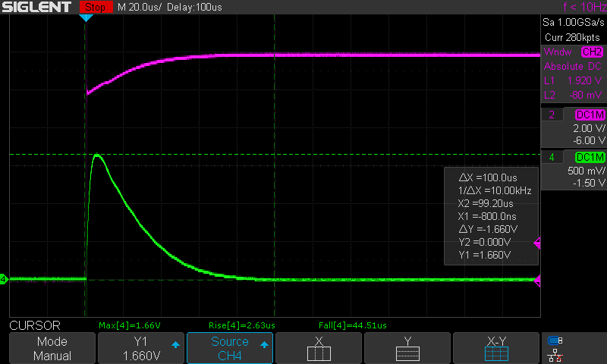Click the CH2 trigger source badge
The height and width of the screenshot is (364, 607).
(x=592, y=52)
